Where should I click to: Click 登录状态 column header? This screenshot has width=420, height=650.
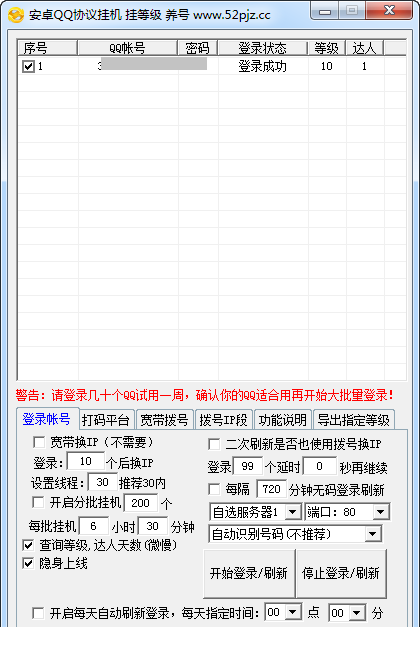[x=263, y=48]
